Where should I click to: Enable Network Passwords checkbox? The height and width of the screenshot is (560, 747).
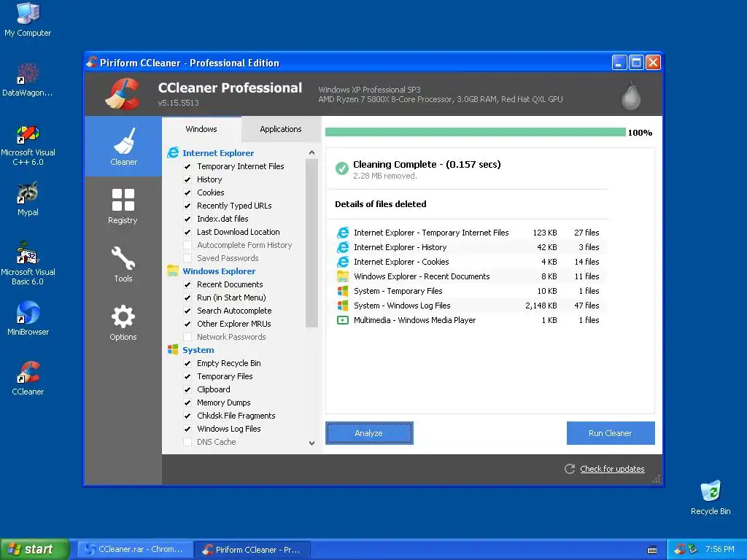point(187,337)
